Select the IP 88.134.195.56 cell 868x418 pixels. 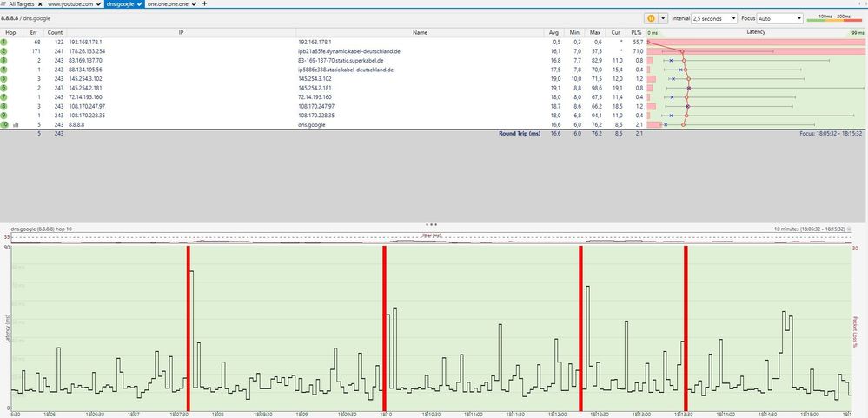tap(85, 70)
